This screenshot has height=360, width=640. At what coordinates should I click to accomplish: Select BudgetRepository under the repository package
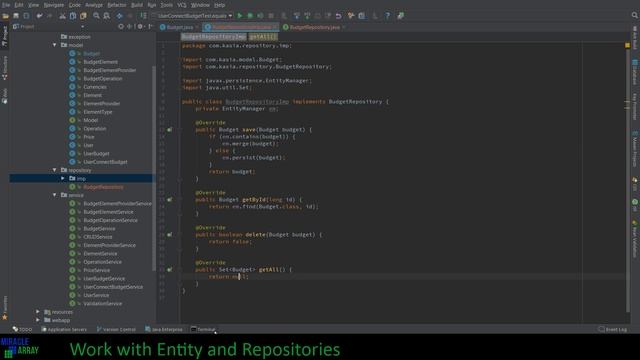[x=103, y=187]
